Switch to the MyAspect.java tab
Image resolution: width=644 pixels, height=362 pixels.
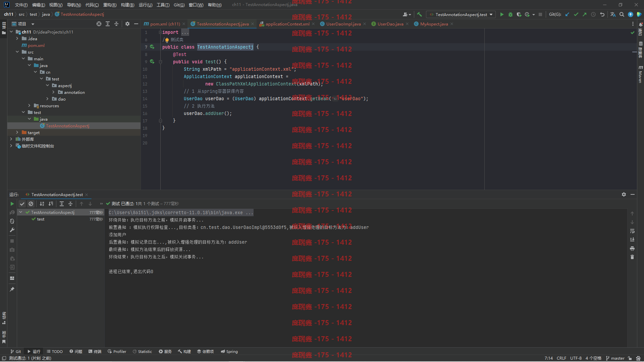[x=434, y=24]
